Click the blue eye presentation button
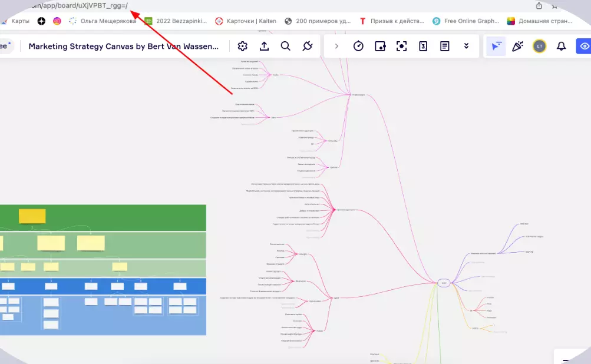Image resolution: width=591 pixels, height=364 pixels. tap(584, 47)
